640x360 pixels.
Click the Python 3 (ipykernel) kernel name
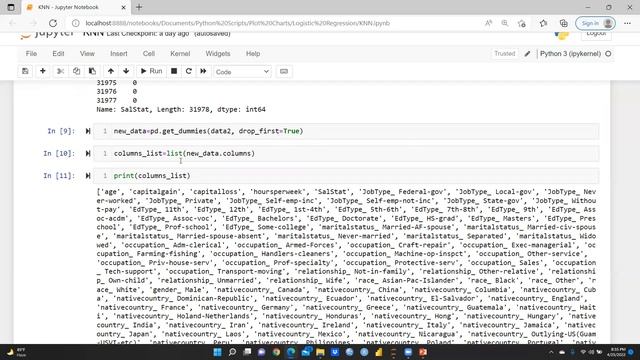pyautogui.click(x=570, y=53)
